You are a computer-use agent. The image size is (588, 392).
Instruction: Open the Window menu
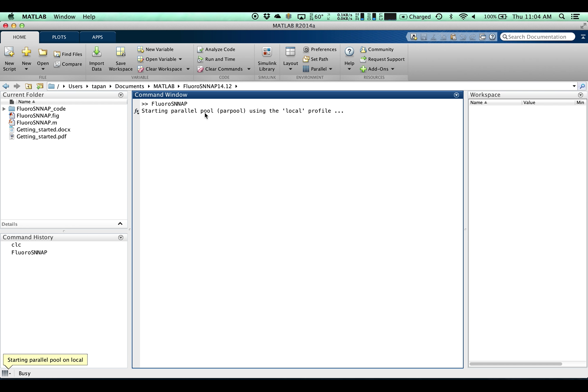pos(64,17)
